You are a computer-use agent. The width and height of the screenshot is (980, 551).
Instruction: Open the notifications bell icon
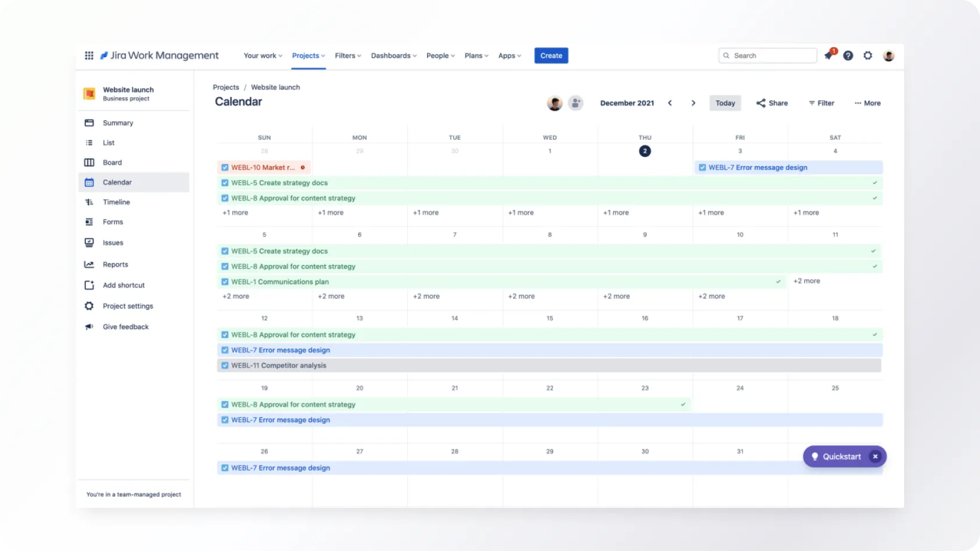click(828, 56)
